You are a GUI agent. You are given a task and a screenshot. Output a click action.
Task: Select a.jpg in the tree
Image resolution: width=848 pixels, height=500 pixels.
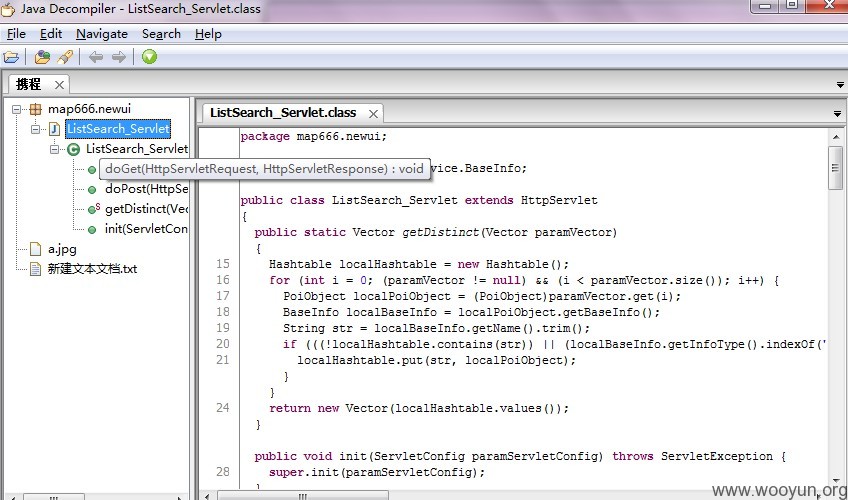[62, 249]
